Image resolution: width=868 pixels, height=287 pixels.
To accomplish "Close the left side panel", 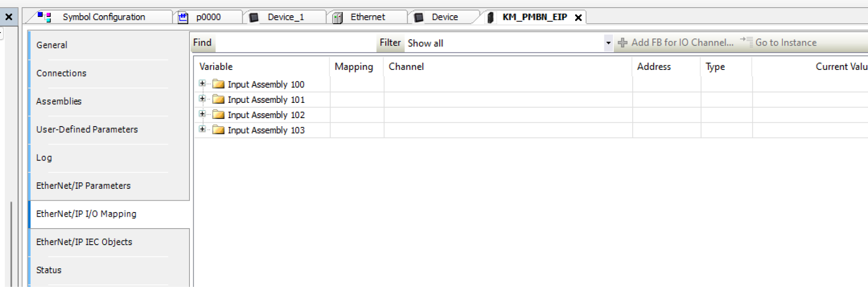I will click(8, 17).
